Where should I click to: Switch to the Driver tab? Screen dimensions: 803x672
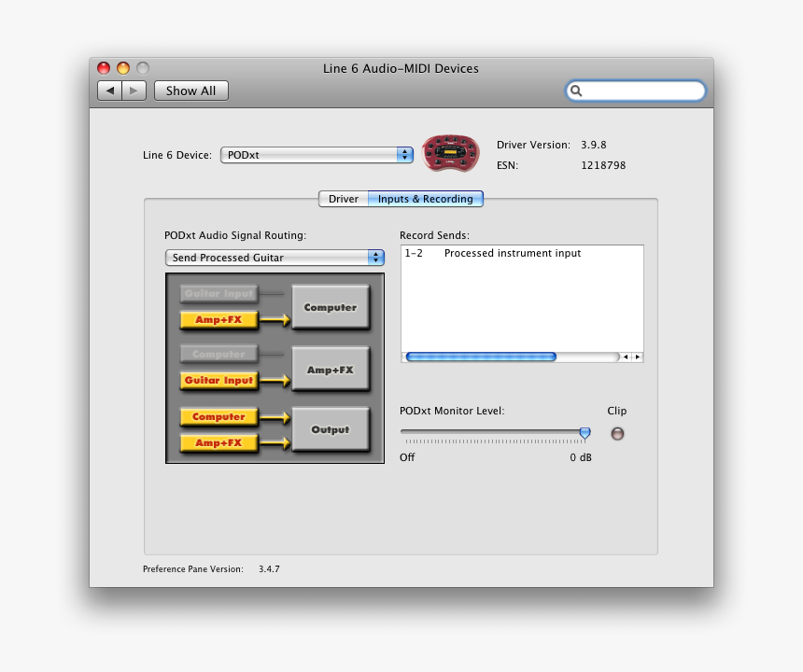343,199
